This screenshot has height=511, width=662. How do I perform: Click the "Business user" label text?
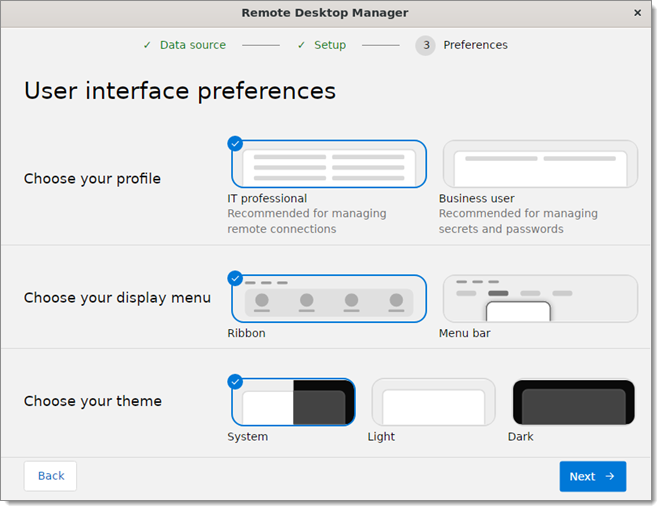click(477, 198)
